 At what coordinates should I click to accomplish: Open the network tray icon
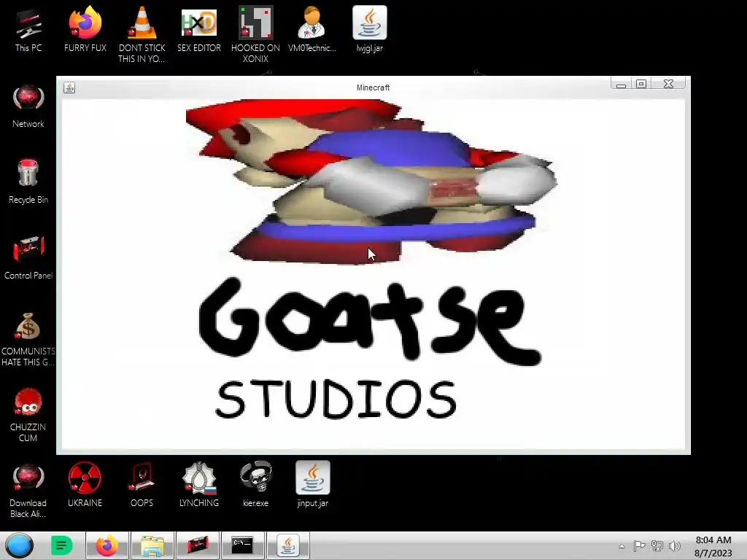pyautogui.click(x=657, y=545)
